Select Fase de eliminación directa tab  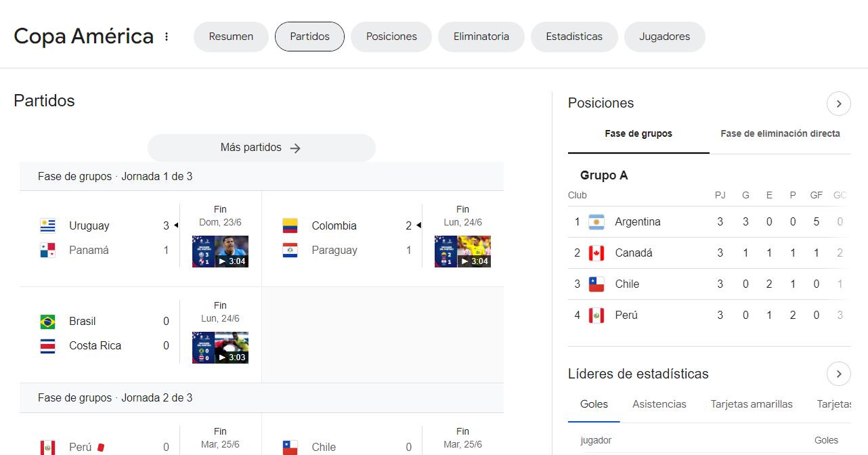coord(780,133)
